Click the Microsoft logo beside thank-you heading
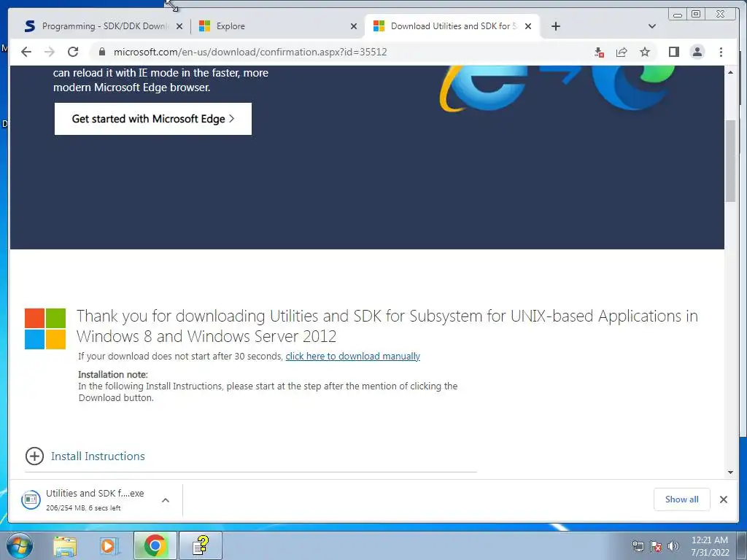The image size is (747, 560). coord(45,329)
